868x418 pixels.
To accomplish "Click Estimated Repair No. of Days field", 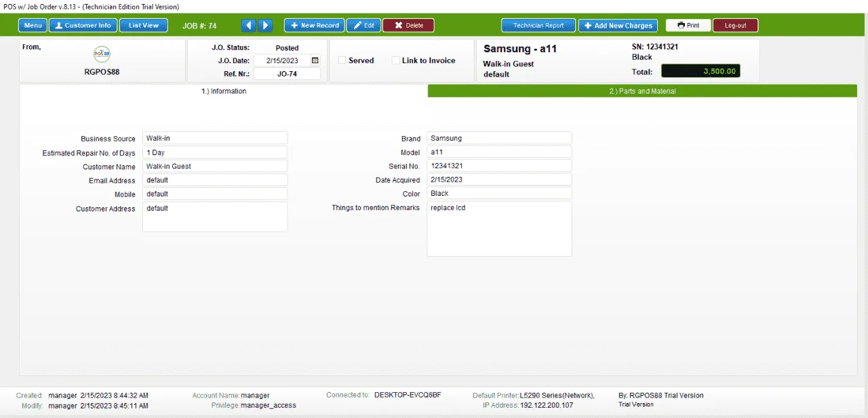I will [x=215, y=152].
